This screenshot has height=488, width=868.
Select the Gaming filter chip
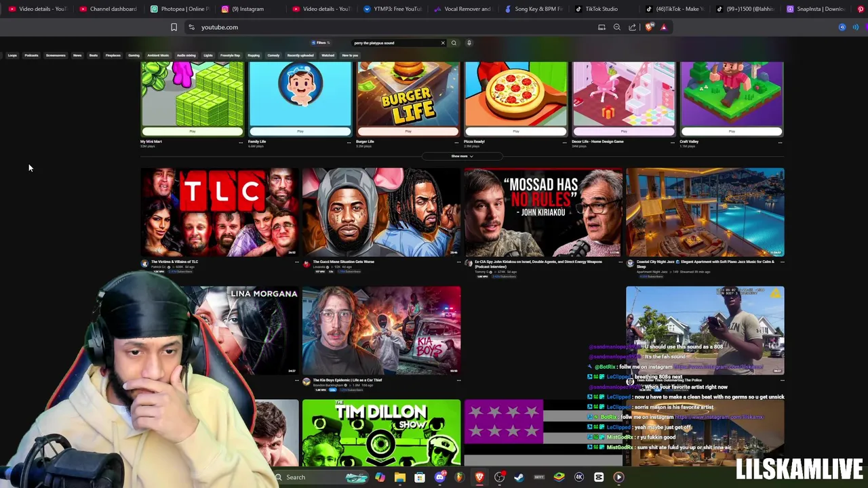coord(134,56)
